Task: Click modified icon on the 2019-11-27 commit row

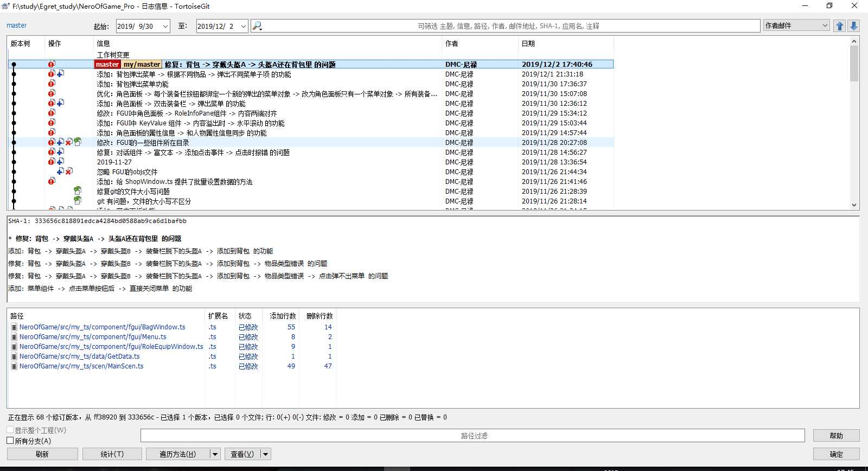Action: coord(52,162)
